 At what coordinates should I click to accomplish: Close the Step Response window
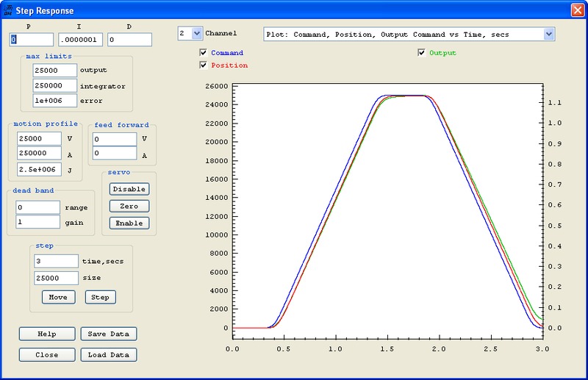[577, 10]
